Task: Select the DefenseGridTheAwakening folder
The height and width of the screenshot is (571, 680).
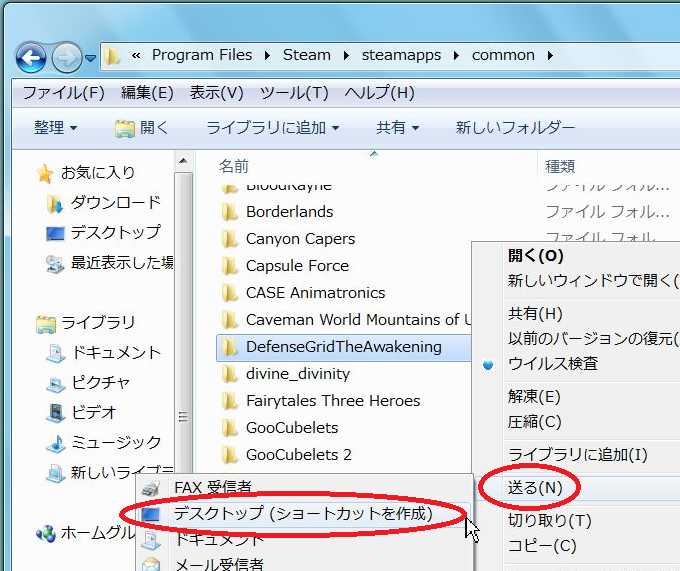Action: click(343, 347)
